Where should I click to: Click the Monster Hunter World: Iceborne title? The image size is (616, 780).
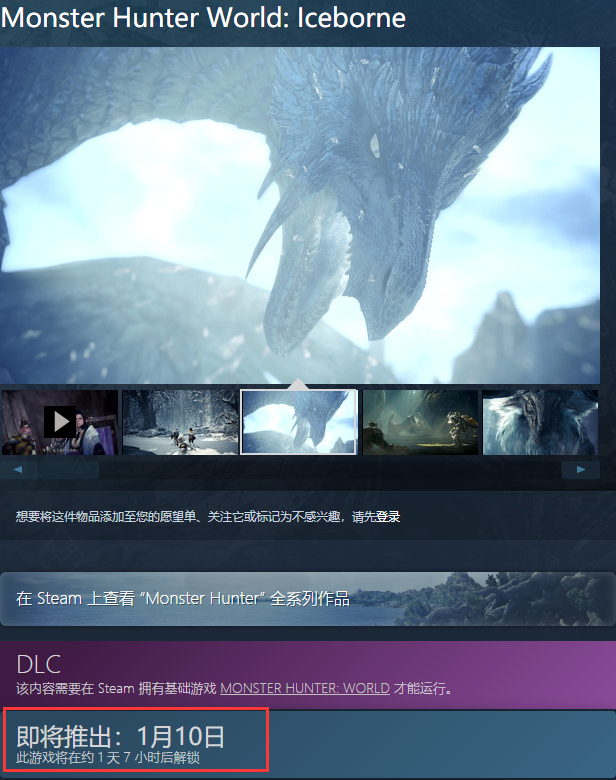point(203,18)
